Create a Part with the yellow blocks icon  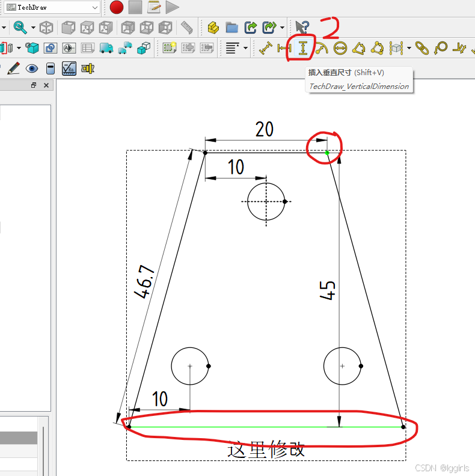pyautogui.click(x=213, y=28)
